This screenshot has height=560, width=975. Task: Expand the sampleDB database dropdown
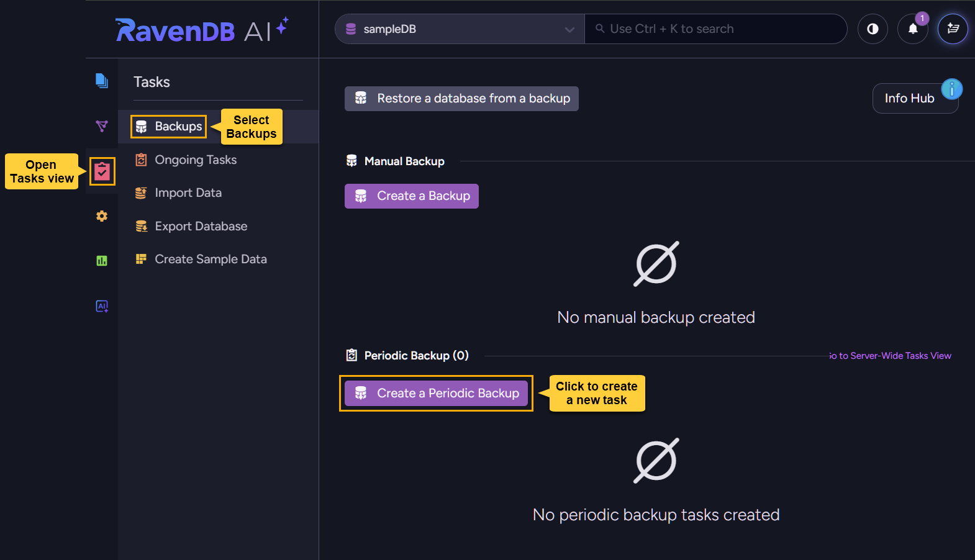click(453, 29)
